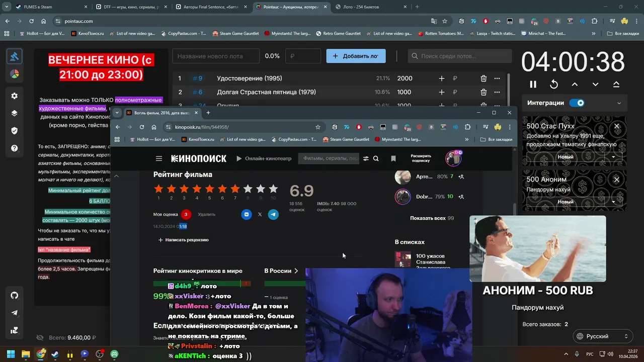Click Написать рецензию

(x=183, y=240)
